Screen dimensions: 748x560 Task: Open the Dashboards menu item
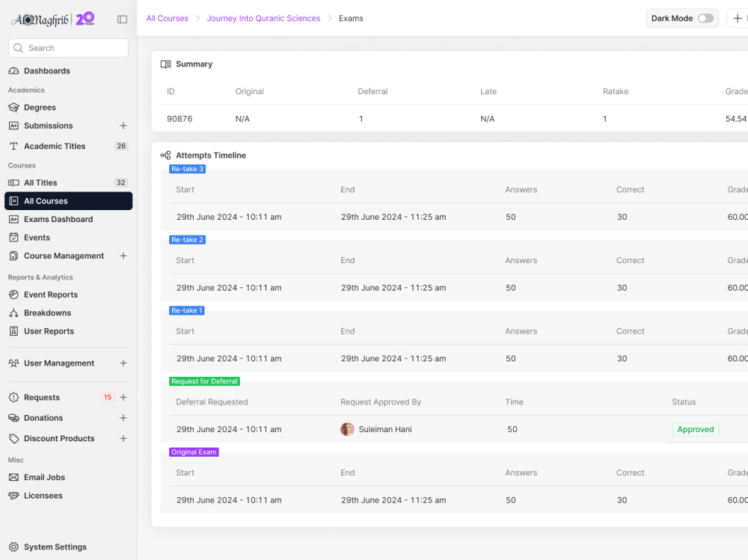pos(68,70)
